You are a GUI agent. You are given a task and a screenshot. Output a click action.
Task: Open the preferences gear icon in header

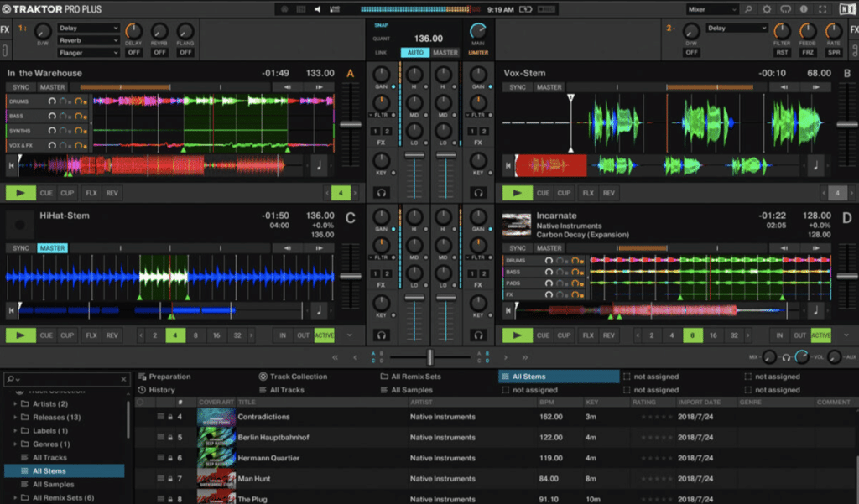tap(767, 9)
